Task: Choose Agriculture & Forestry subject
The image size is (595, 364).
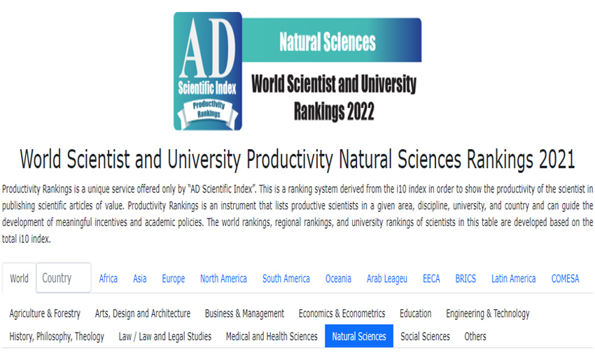Action: point(45,314)
